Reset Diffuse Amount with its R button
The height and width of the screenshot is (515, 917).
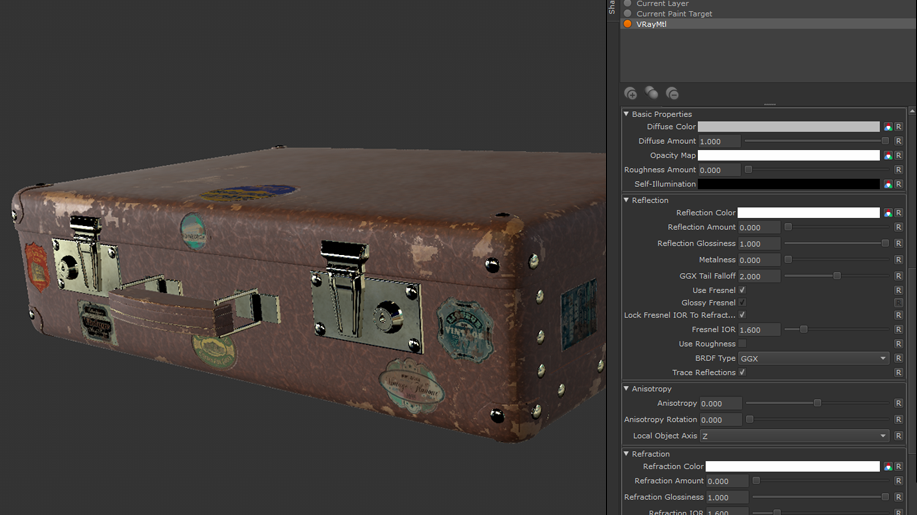coord(898,142)
